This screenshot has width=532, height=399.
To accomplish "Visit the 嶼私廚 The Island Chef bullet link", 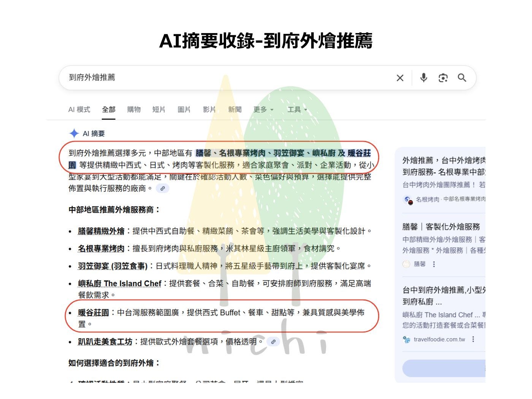I will pos(120,284).
